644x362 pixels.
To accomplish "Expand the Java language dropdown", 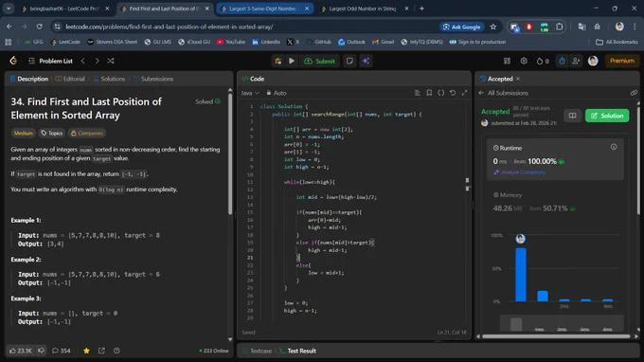I will [x=250, y=93].
